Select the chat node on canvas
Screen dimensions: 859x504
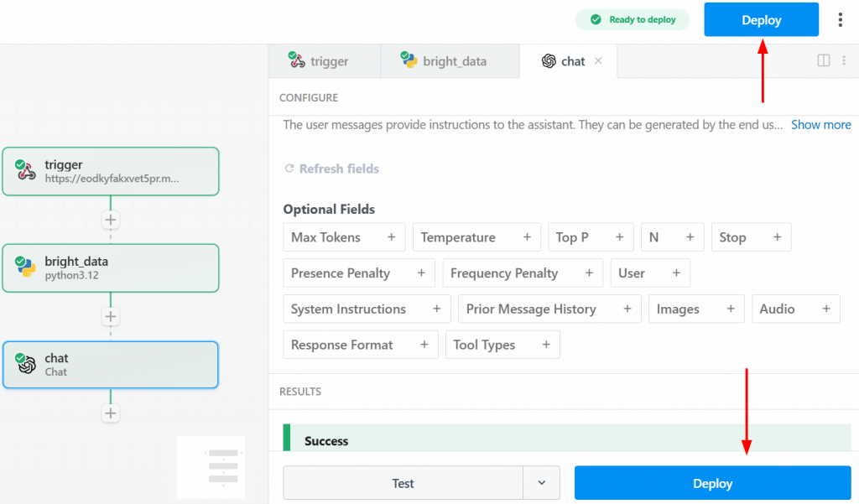coord(111,365)
